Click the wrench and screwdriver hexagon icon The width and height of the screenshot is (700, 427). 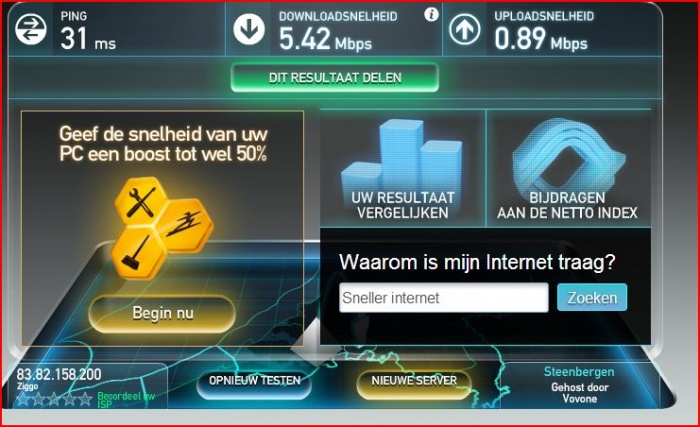(x=141, y=203)
